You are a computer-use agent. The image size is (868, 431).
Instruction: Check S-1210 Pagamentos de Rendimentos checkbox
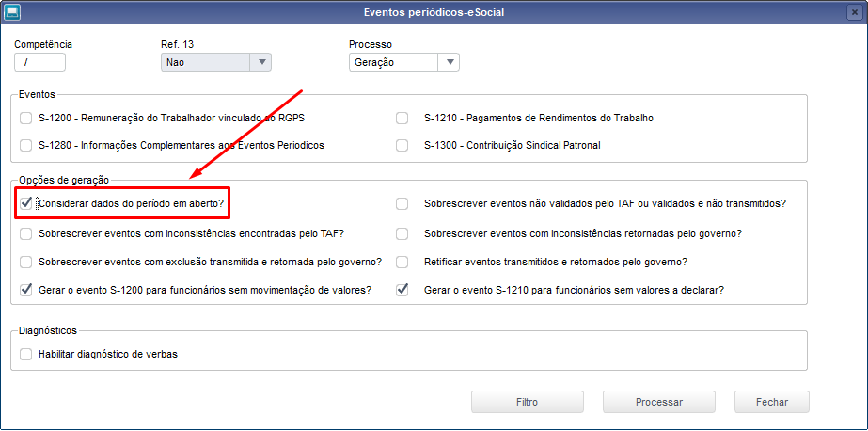click(x=402, y=118)
